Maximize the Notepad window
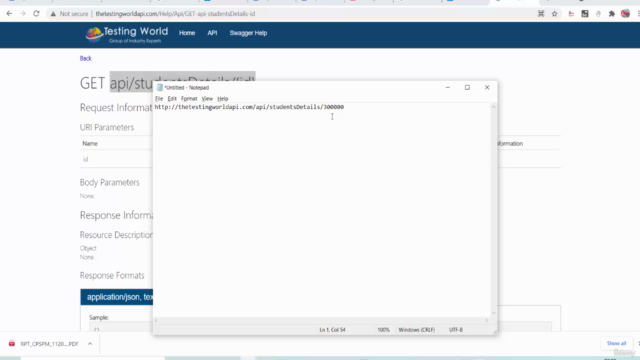The width and height of the screenshot is (640, 360). click(x=467, y=87)
